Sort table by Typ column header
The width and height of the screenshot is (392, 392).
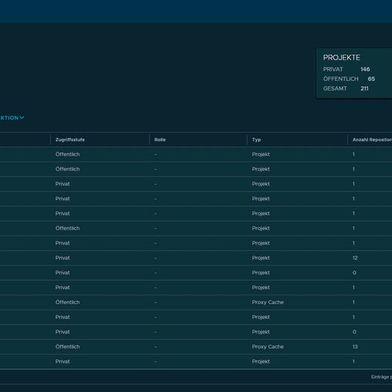[256, 140]
